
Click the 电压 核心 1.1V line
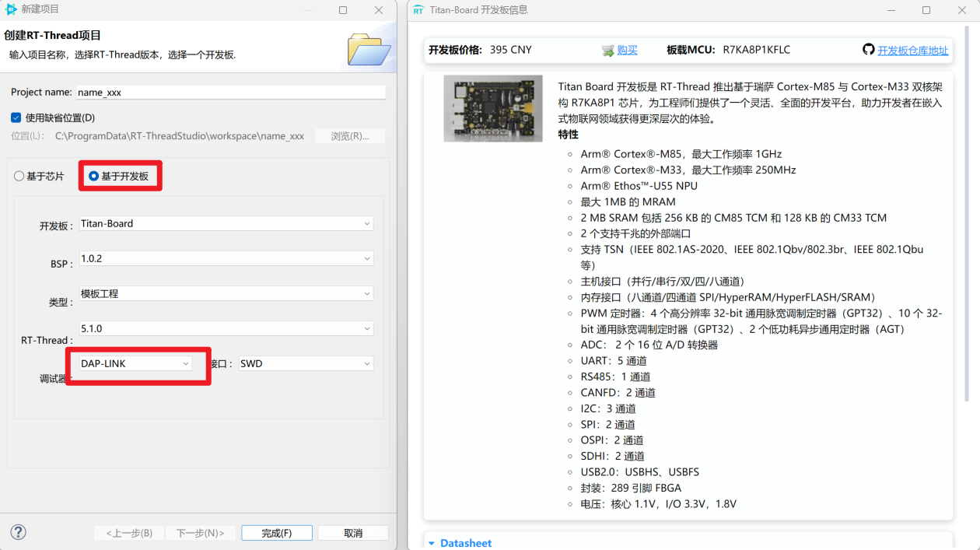[658, 504]
